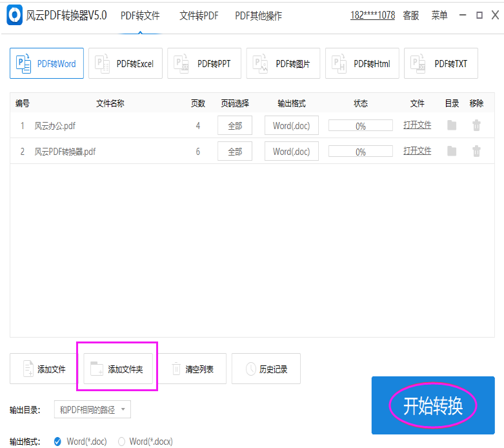The image size is (504, 448).
Task: Click the 编号 column header
Action: pos(23,103)
